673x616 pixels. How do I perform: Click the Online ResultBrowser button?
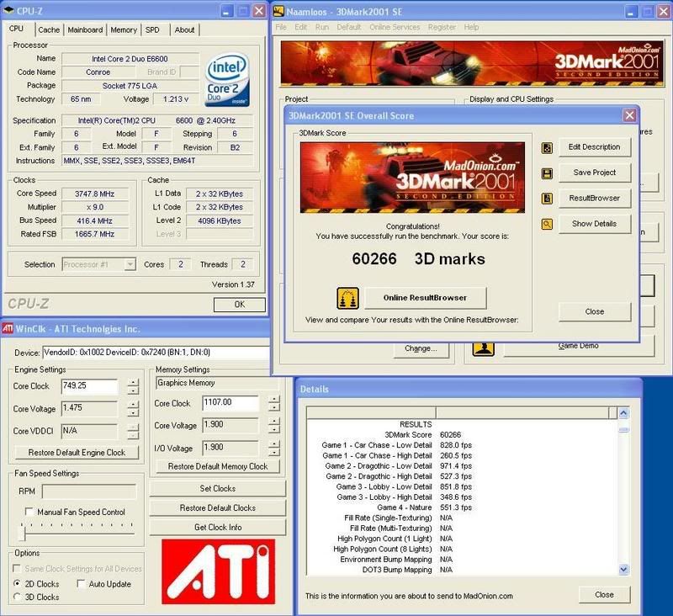(426, 298)
